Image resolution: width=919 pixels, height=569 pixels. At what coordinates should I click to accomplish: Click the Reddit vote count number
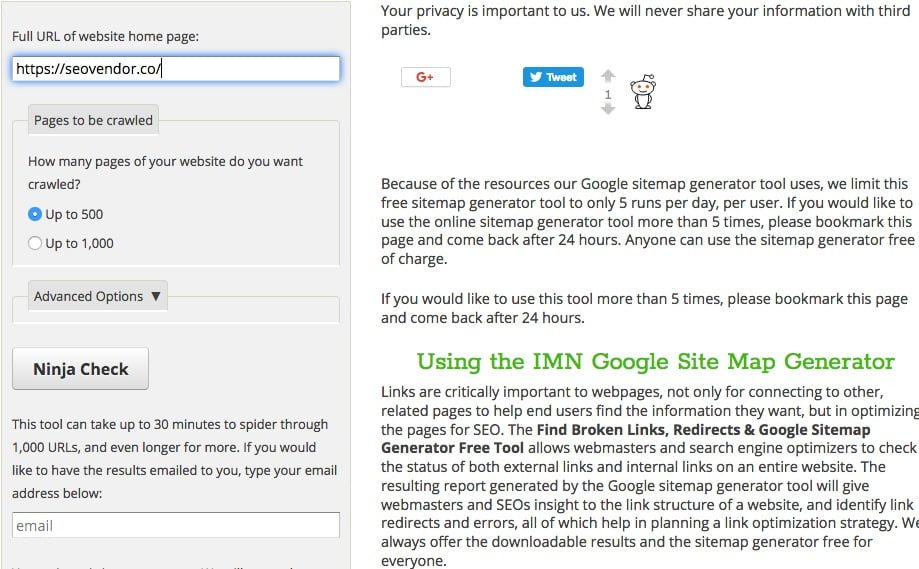click(x=607, y=94)
